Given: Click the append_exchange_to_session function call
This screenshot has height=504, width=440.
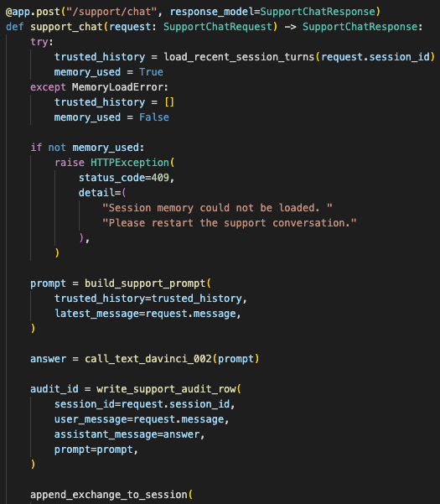Looking at the screenshot, I should pyautogui.click(x=109, y=495).
